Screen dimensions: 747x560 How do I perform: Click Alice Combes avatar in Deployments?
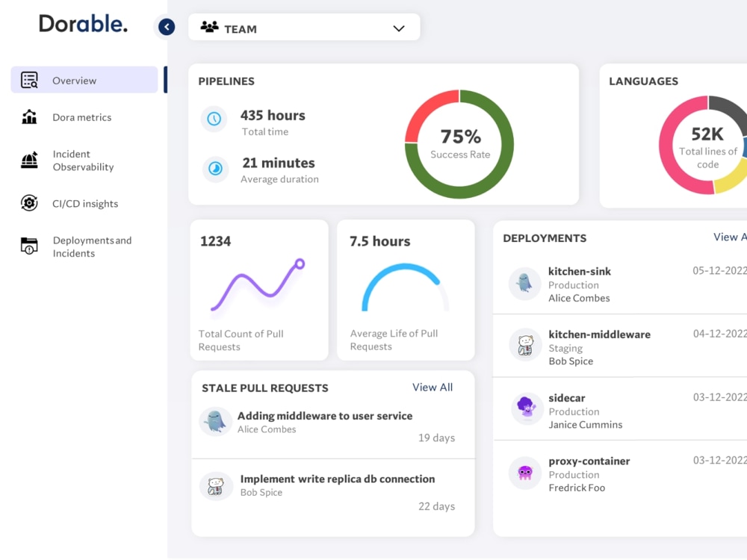[524, 284]
